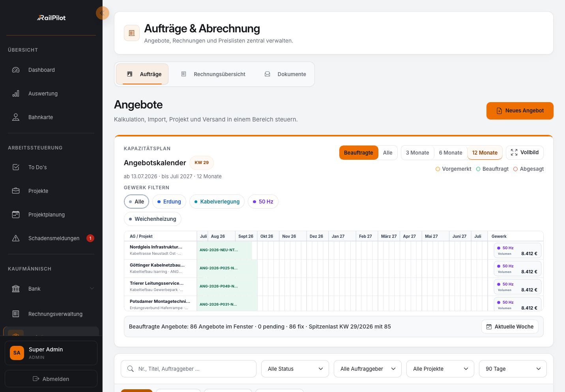Click the search magnifier icon
Viewport: 565px width, 392px height.
point(131,369)
